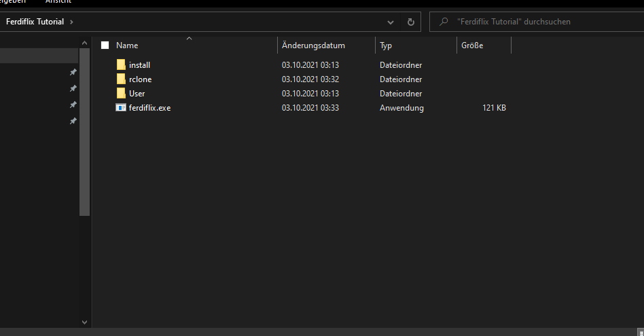Screen dimensions: 644x336
Task: Expand the chevron after Ferdiflix Tutorial breadcrumb
Action: click(71, 22)
